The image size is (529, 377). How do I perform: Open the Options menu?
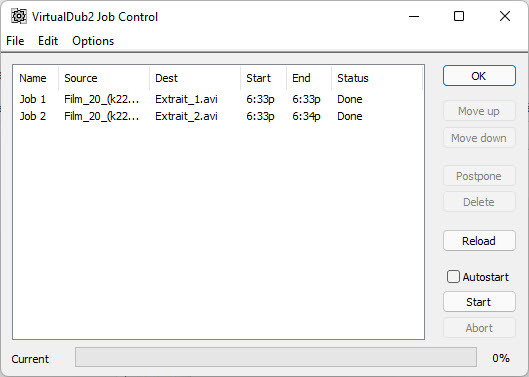click(x=93, y=41)
